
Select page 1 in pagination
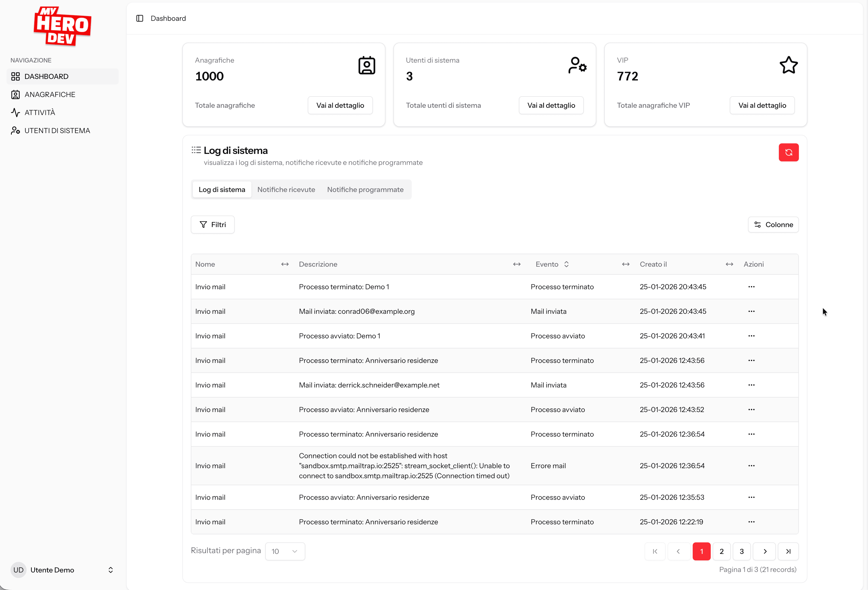701,551
